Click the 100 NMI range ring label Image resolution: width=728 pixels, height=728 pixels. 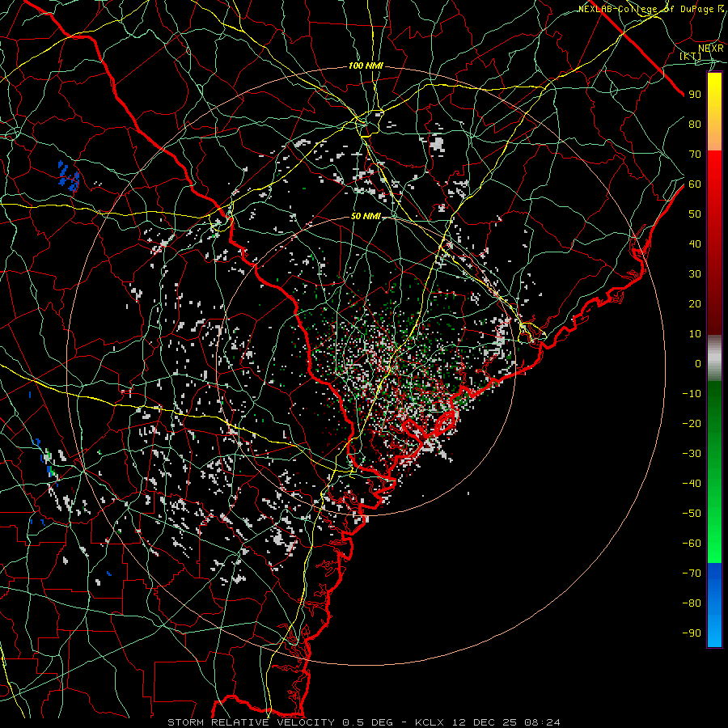[366, 66]
